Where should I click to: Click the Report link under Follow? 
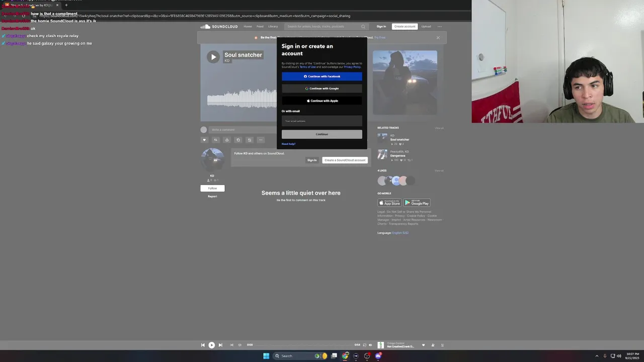212,196
